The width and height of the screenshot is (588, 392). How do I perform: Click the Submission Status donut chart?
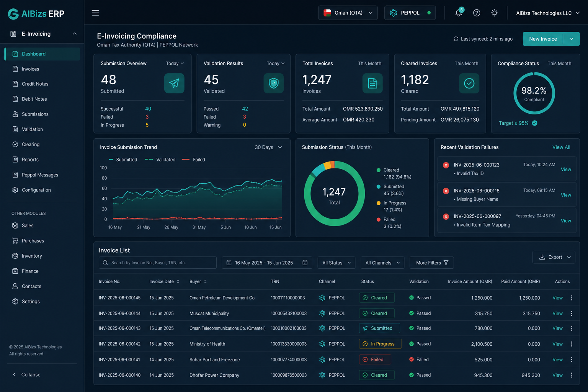tap(334, 194)
